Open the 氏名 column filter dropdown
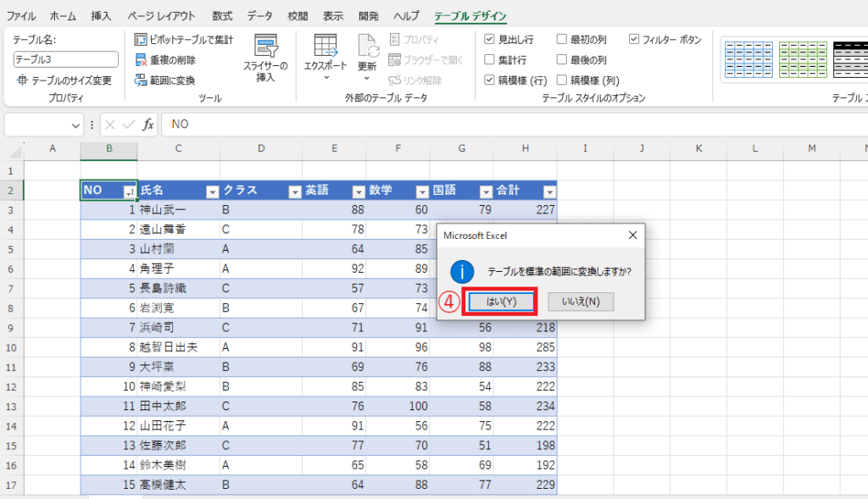 (212, 192)
